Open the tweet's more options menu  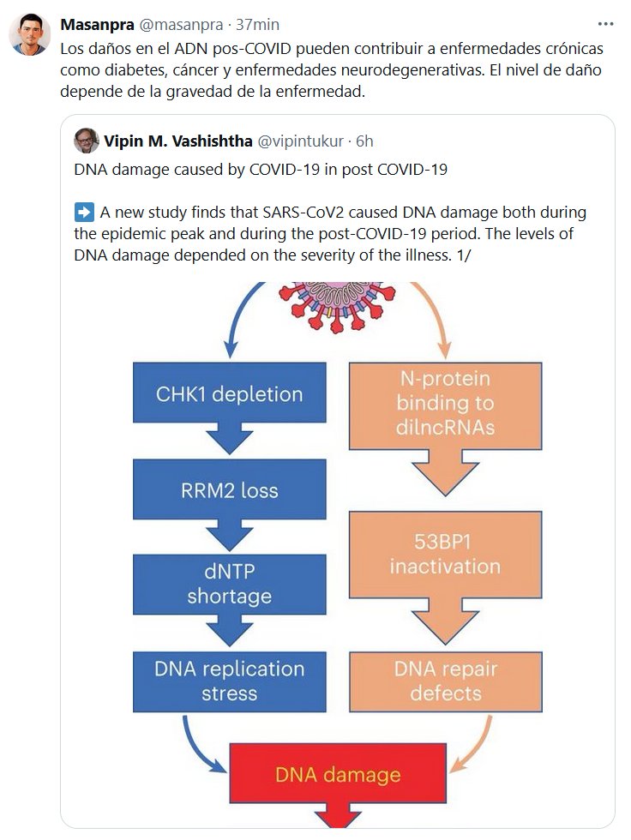coord(605,24)
